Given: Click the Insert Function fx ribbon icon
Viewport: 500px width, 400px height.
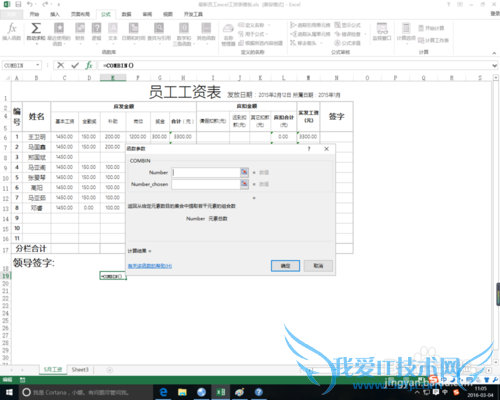Looking at the screenshot, I should click(x=12, y=32).
